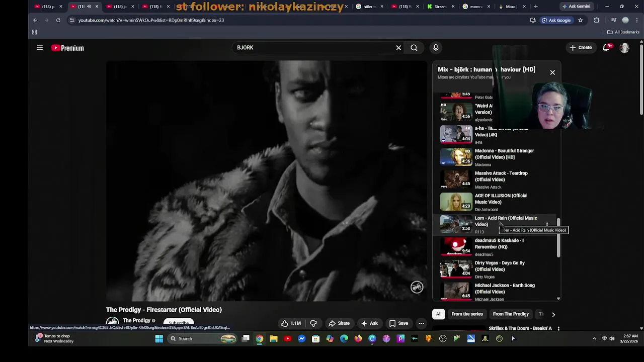Open the account avatar menu
Image resolution: width=644 pixels, height=362 pixels.
(624, 48)
